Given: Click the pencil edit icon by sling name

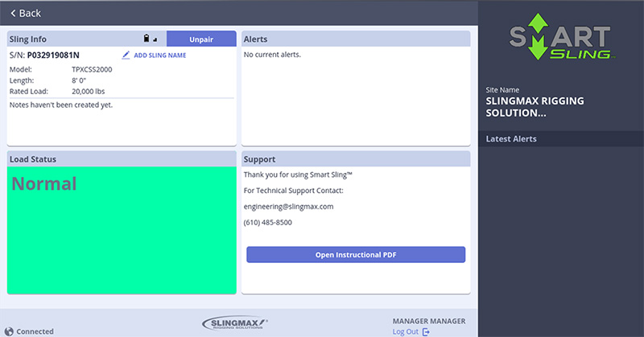Looking at the screenshot, I should click(126, 55).
